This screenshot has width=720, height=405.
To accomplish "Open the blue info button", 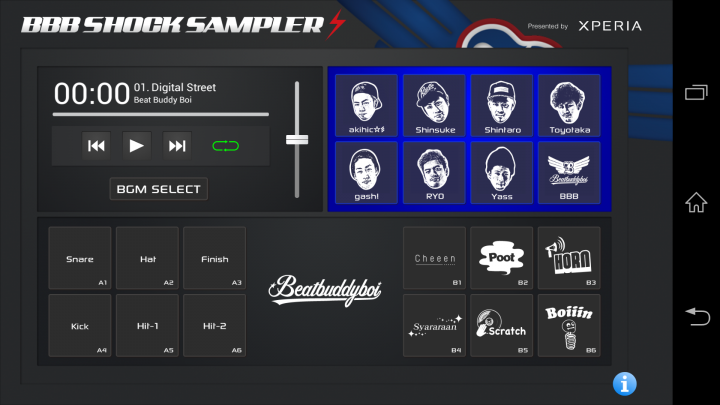I will [624, 383].
